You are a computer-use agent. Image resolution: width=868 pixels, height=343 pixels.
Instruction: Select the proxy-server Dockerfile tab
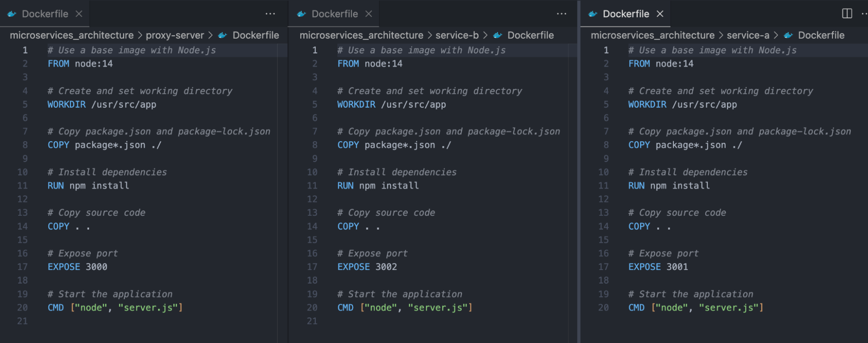pyautogui.click(x=45, y=14)
